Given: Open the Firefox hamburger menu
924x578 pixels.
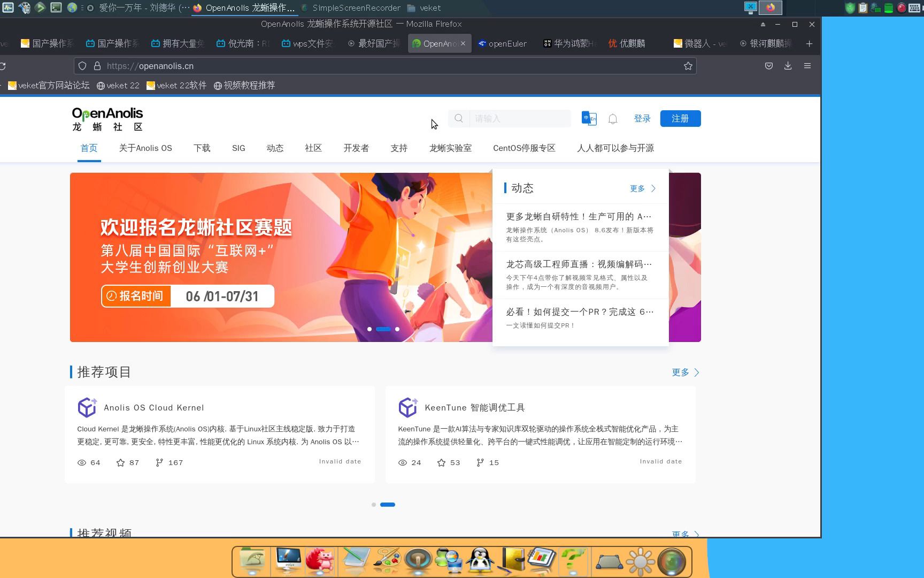Looking at the screenshot, I should (807, 66).
